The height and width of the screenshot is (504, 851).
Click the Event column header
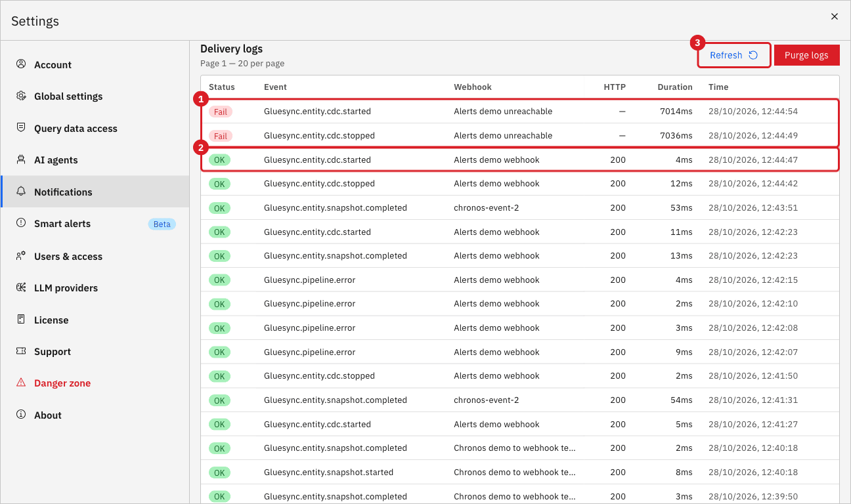[x=275, y=87]
